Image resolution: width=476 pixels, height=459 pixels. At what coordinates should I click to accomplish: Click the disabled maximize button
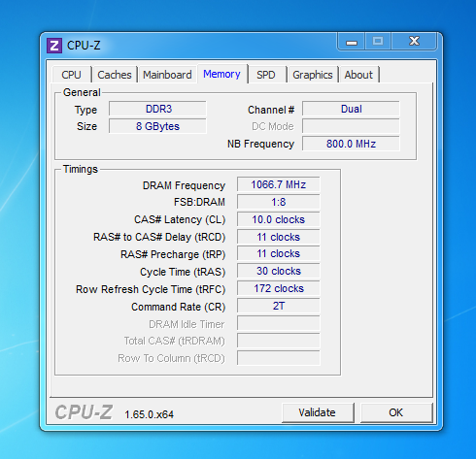[378, 42]
